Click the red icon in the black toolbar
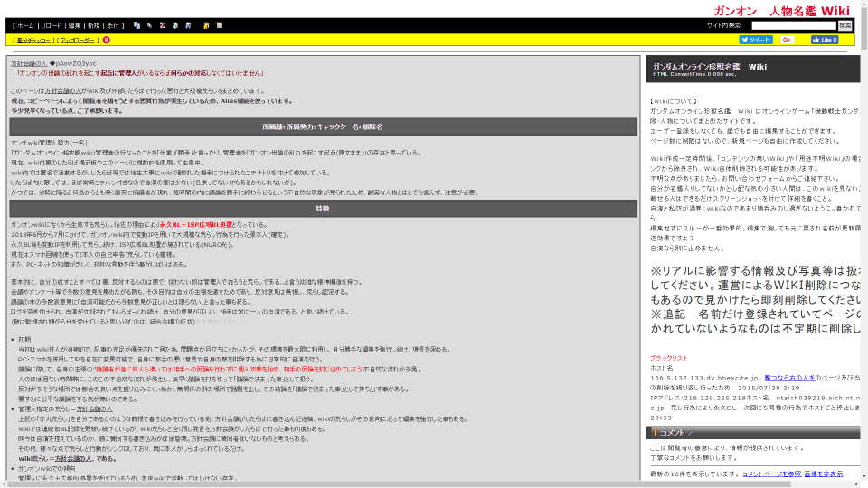The image size is (868, 488). 162,26
